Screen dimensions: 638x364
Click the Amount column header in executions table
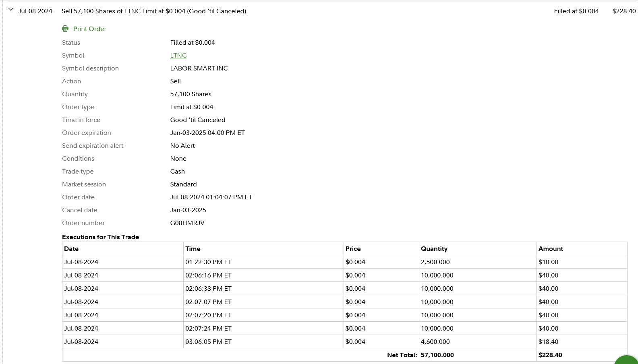click(551, 249)
